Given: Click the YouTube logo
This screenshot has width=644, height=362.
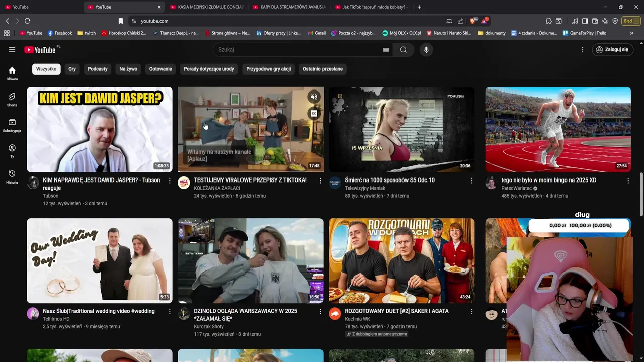Looking at the screenshot, I should click(x=40, y=50).
